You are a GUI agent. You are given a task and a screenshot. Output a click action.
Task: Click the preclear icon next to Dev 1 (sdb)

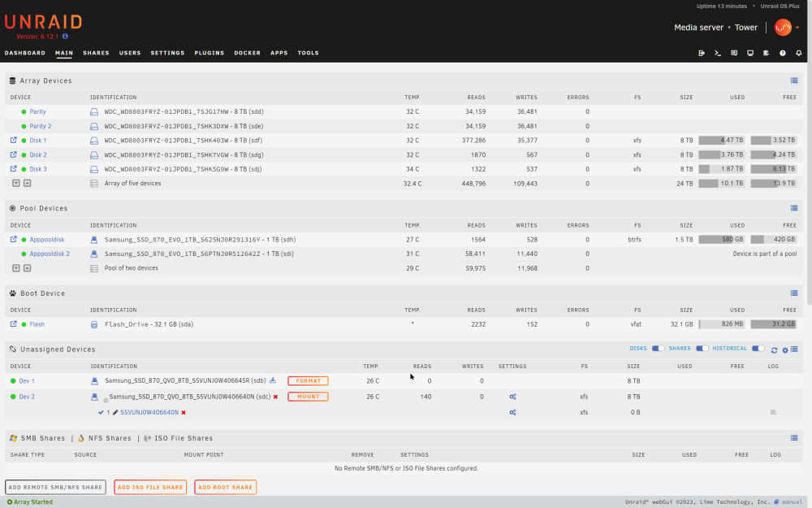click(273, 380)
